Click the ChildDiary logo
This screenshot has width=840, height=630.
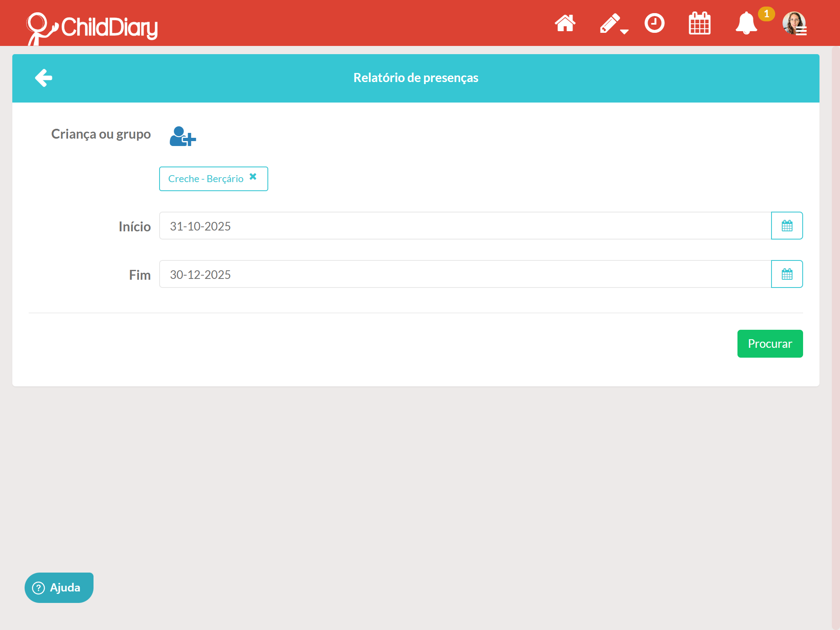coord(92,27)
